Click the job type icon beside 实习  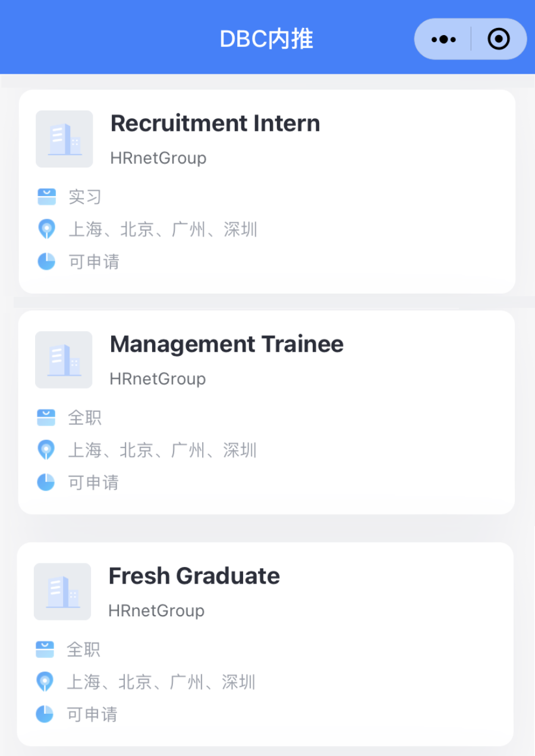46,197
